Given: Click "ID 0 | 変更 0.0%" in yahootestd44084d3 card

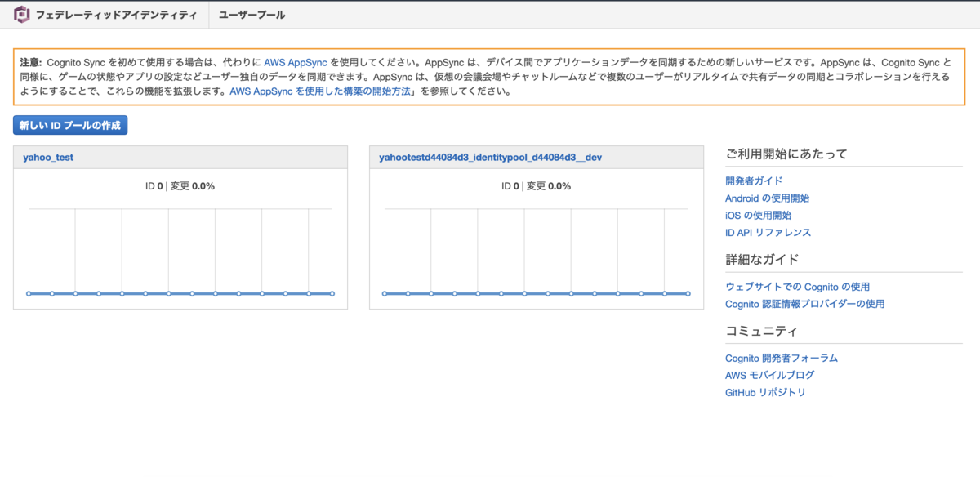Looking at the screenshot, I should (x=537, y=186).
